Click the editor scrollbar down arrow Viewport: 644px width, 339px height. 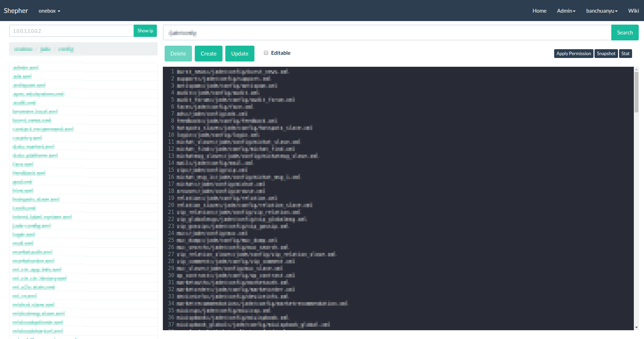click(636, 327)
